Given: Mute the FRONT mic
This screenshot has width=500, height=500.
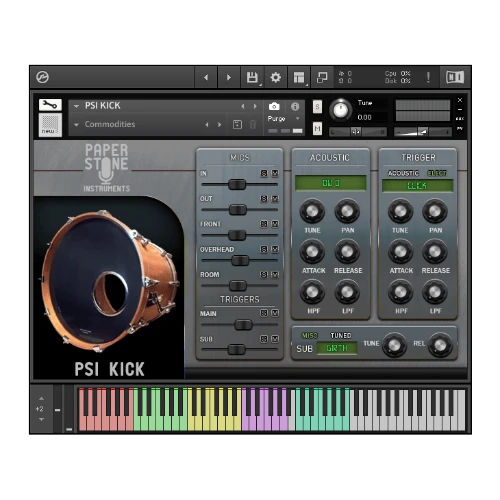Looking at the screenshot, I should pos(275,224).
